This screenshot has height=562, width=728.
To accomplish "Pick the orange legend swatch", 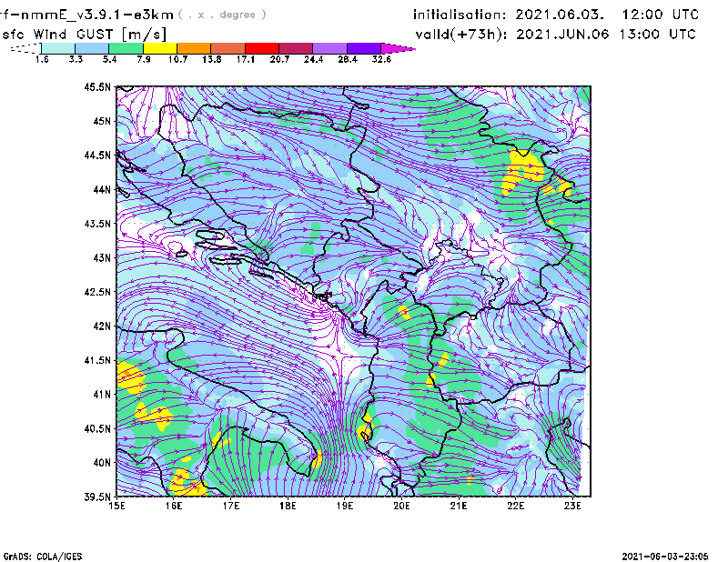I will 194,48.
